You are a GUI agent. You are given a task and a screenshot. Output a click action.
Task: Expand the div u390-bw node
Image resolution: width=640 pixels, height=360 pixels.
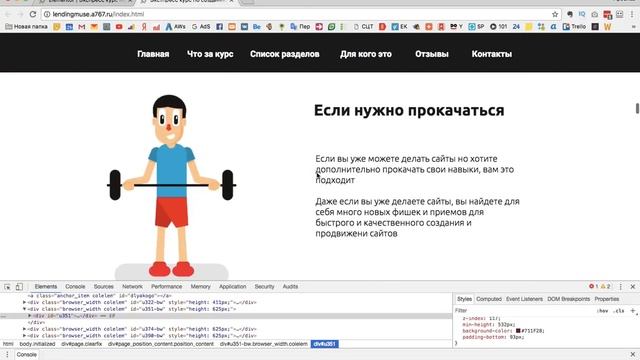click(x=24, y=336)
